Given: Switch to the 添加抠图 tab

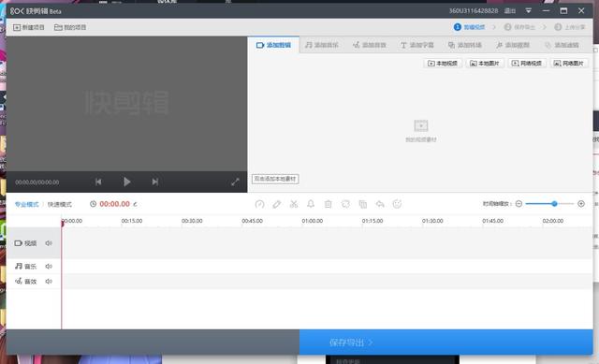Looking at the screenshot, I should coord(513,45).
